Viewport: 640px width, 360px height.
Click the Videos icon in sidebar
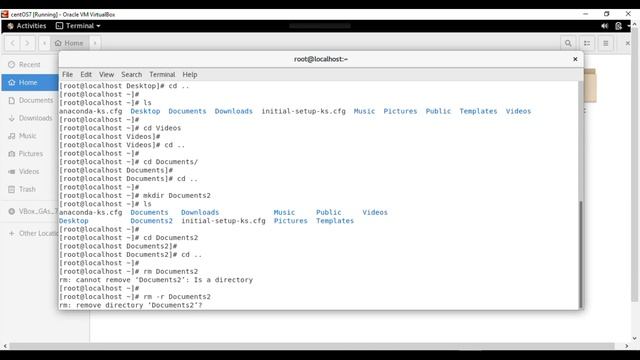pyautogui.click(x=11, y=172)
